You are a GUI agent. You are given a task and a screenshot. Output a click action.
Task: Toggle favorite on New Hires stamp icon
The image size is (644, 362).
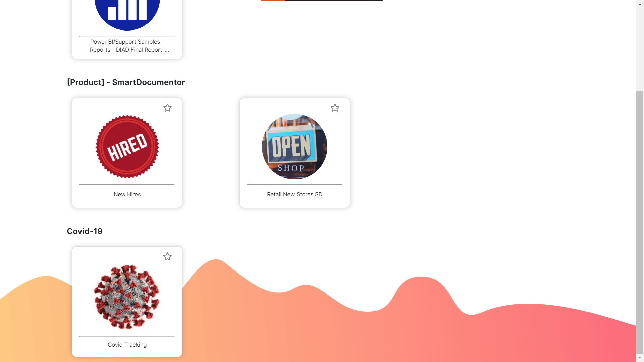[168, 108]
